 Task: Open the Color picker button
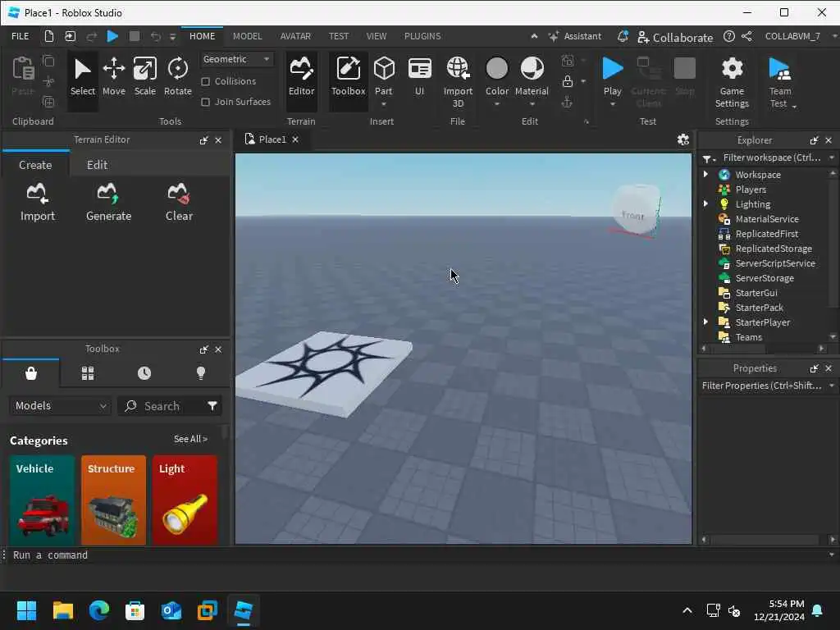pos(496,75)
